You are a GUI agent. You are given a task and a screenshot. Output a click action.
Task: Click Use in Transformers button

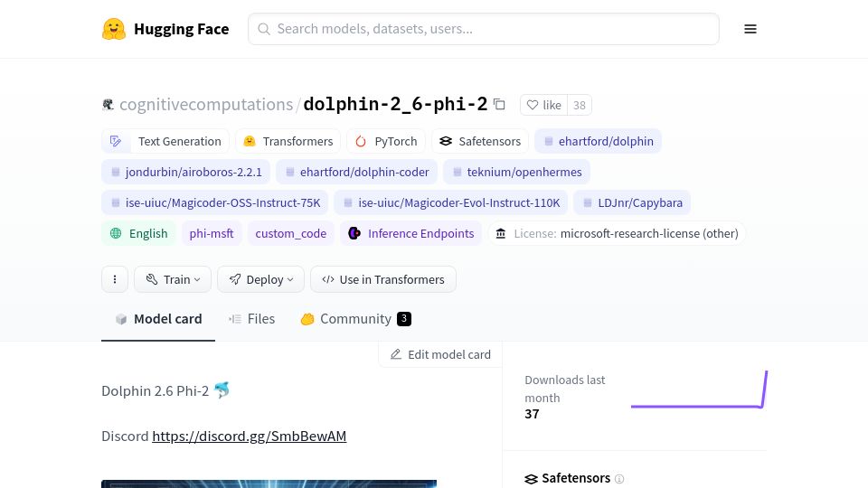pos(383,279)
